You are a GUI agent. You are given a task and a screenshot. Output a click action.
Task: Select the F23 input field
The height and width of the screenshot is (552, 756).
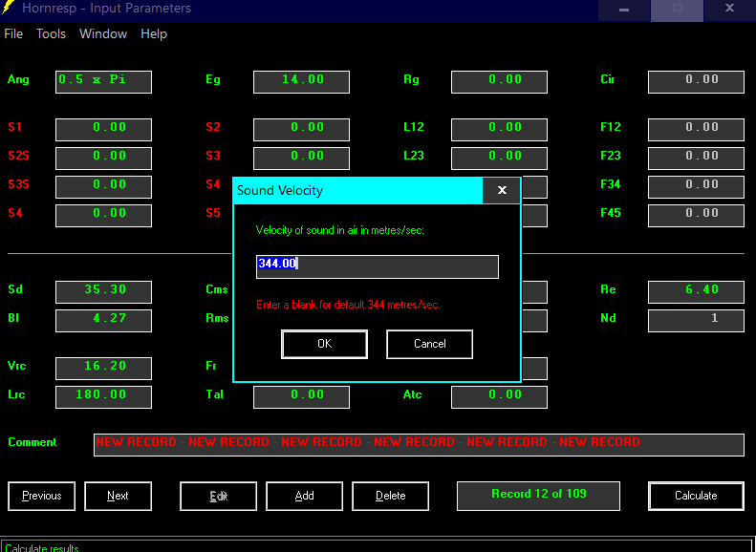[696, 158]
